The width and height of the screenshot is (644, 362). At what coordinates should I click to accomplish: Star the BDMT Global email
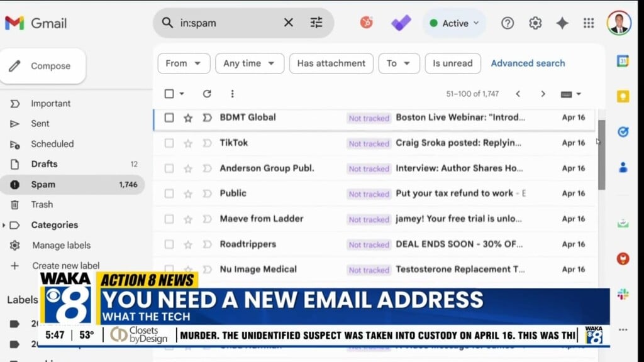[188, 118]
